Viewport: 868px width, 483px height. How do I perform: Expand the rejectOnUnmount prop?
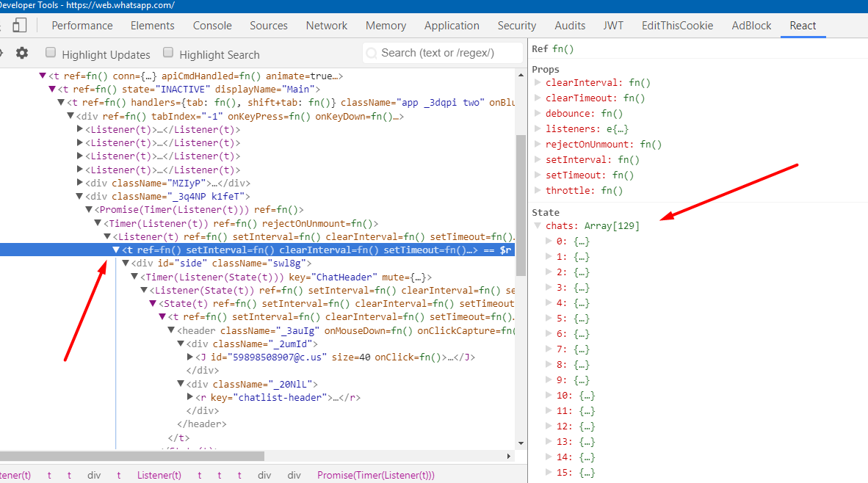(x=537, y=144)
